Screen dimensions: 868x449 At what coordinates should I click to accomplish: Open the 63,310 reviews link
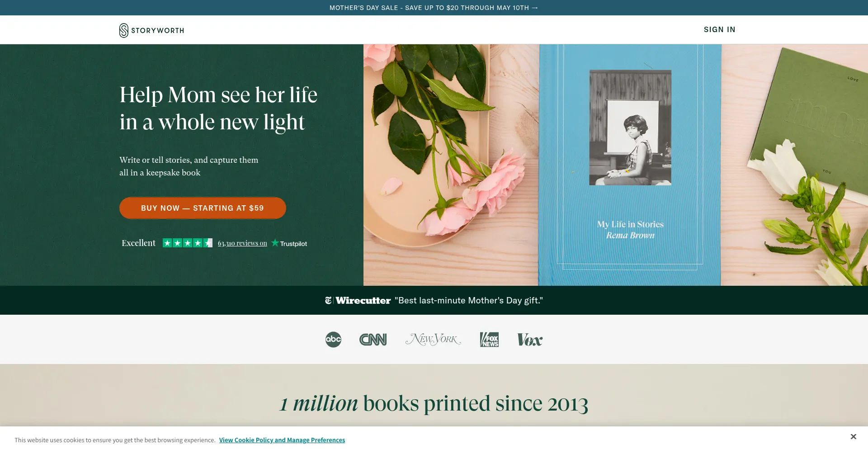242,243
